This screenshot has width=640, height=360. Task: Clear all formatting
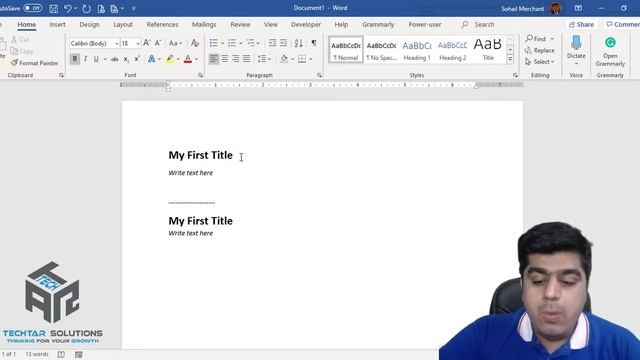195,43
